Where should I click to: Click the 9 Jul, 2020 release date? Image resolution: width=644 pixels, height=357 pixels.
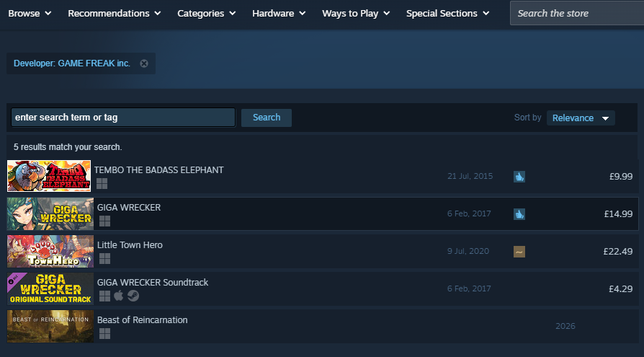coord(468,251)
